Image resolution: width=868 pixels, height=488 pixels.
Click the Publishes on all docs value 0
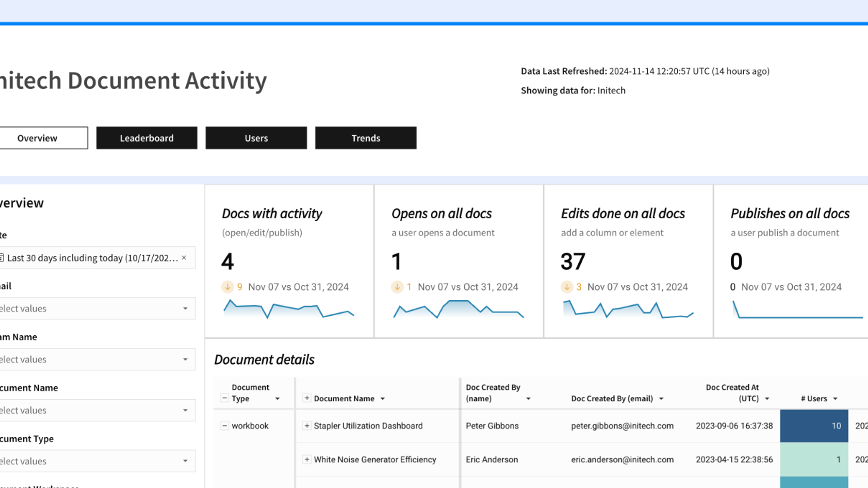coord(736,261)
